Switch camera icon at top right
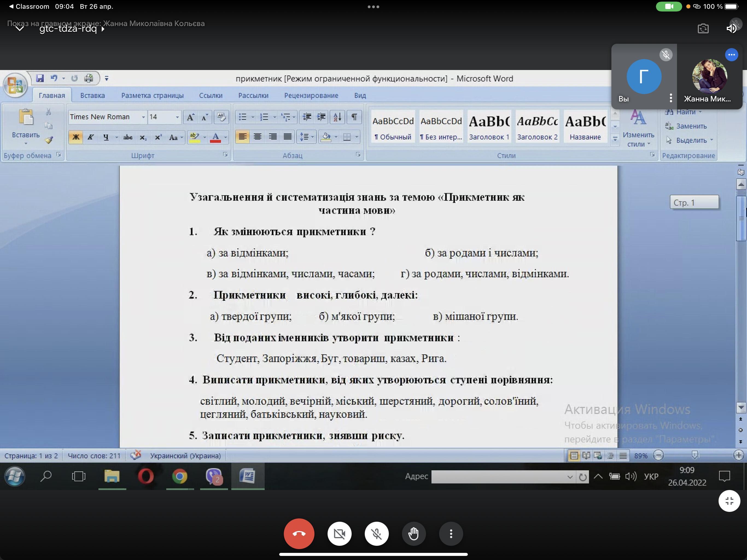This screenshot has height=560, width=747. point(703,28)
